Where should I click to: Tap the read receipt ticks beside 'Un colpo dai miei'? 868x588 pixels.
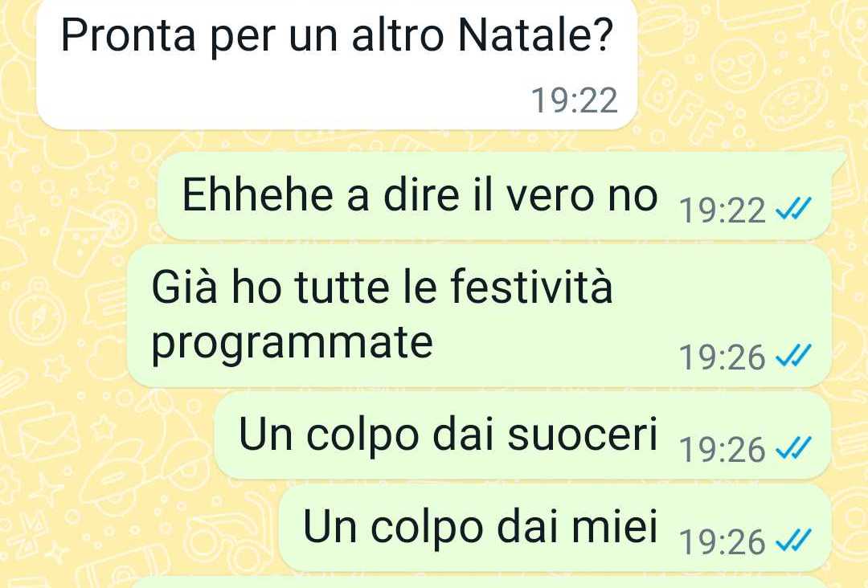click(x=793, y=541)
